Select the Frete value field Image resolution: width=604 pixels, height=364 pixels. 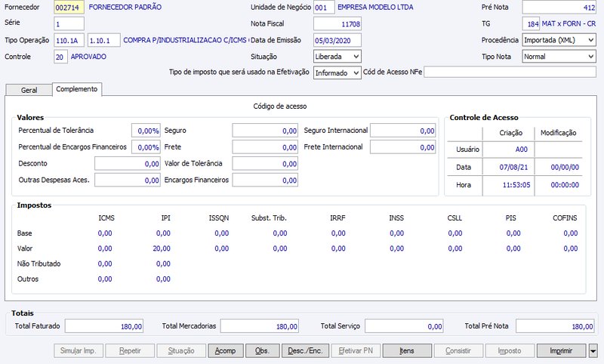pos(265,147)
